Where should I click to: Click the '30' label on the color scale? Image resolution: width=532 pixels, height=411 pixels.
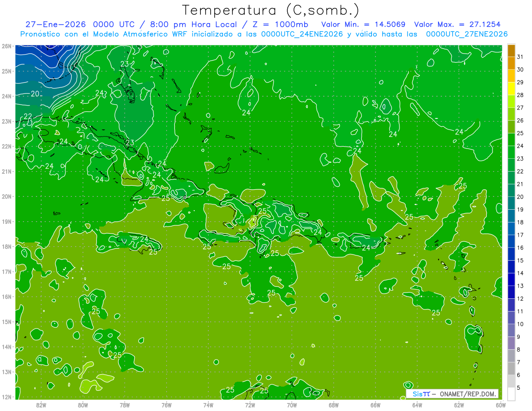(x=520, y=70)
